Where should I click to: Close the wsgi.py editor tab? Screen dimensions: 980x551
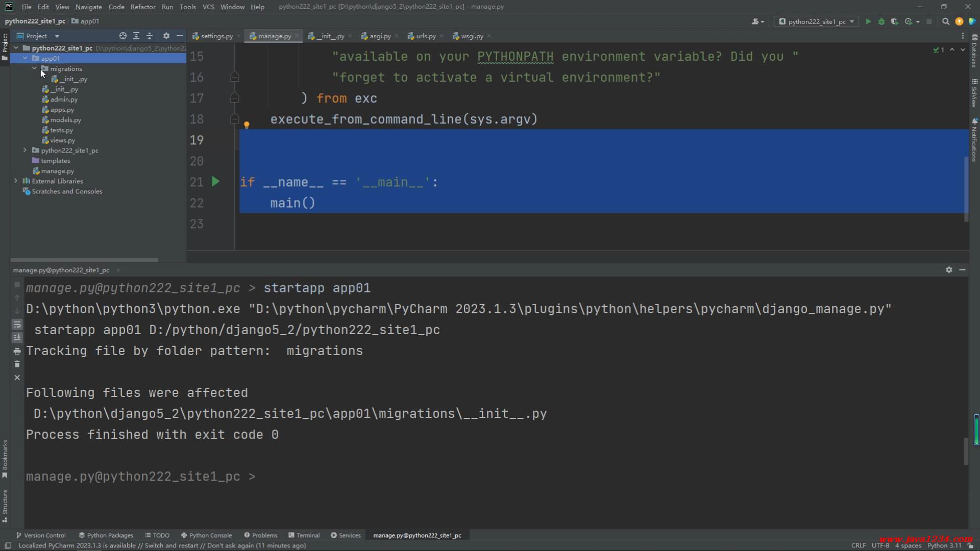point(489,36)
